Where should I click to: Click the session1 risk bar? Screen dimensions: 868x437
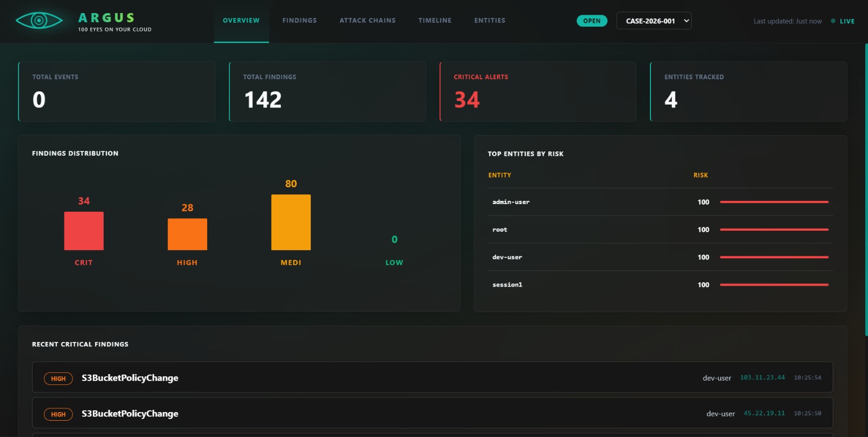[774, 284]
